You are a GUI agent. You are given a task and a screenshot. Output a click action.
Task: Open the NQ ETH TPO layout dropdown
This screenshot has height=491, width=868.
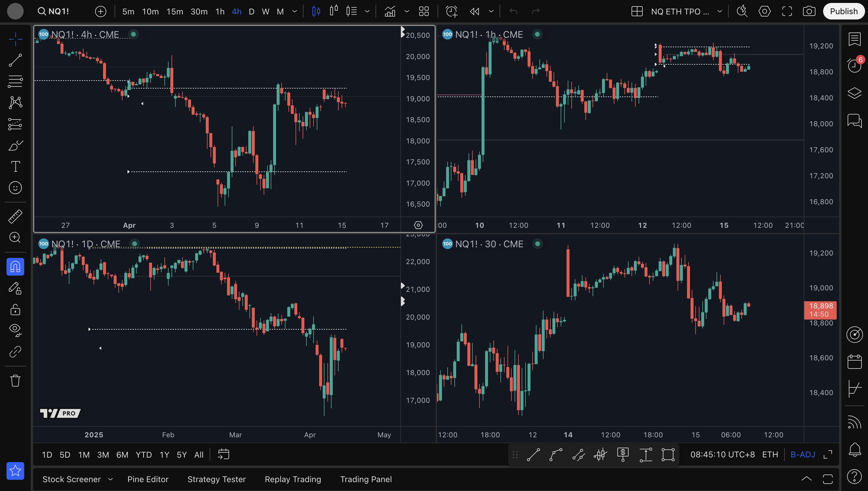(719, 12)
